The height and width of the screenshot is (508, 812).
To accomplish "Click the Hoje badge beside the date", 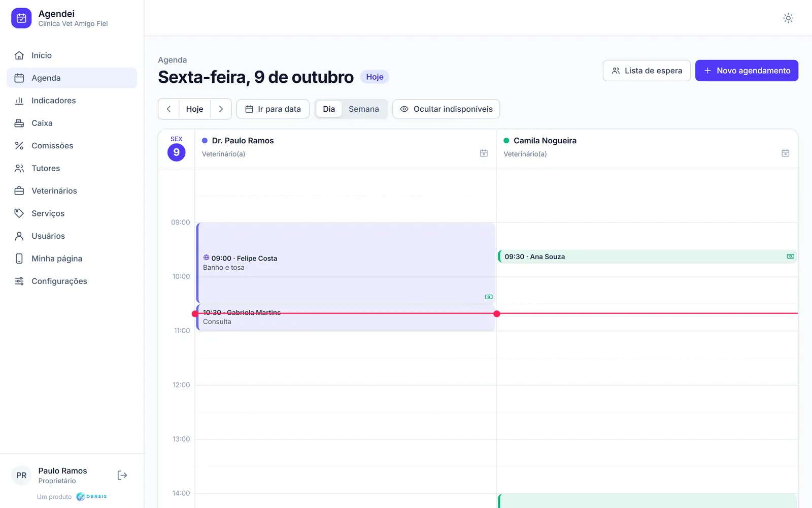I will point(375,77).
